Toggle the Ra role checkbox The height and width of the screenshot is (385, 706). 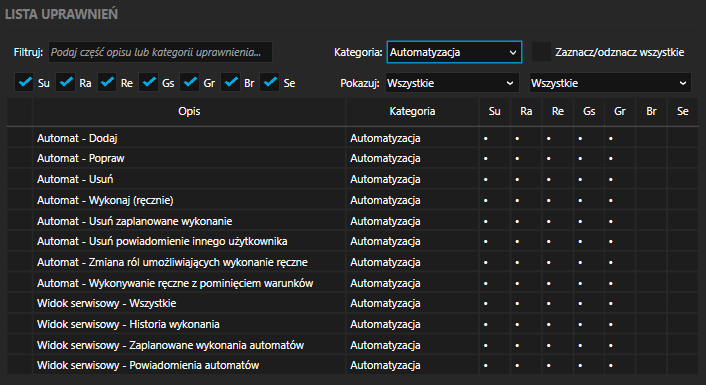tap(66, 83)
